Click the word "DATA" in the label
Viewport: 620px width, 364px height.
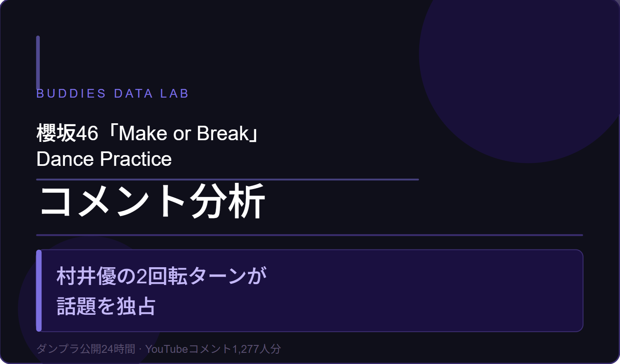(133, 93)
